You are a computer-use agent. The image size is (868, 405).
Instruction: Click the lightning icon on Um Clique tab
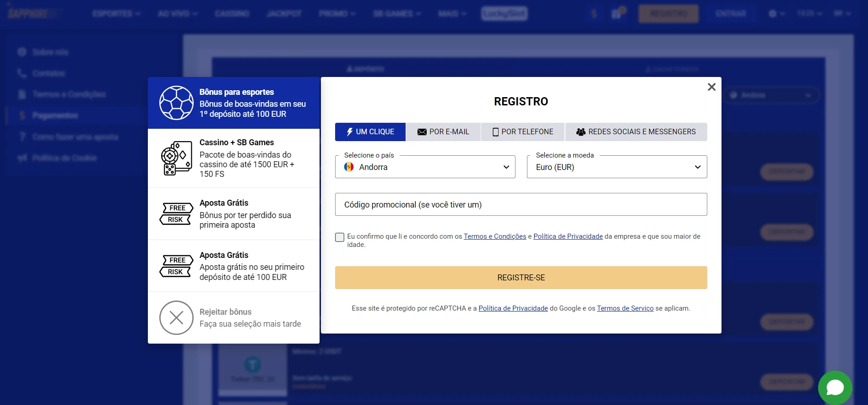point(350,132)
